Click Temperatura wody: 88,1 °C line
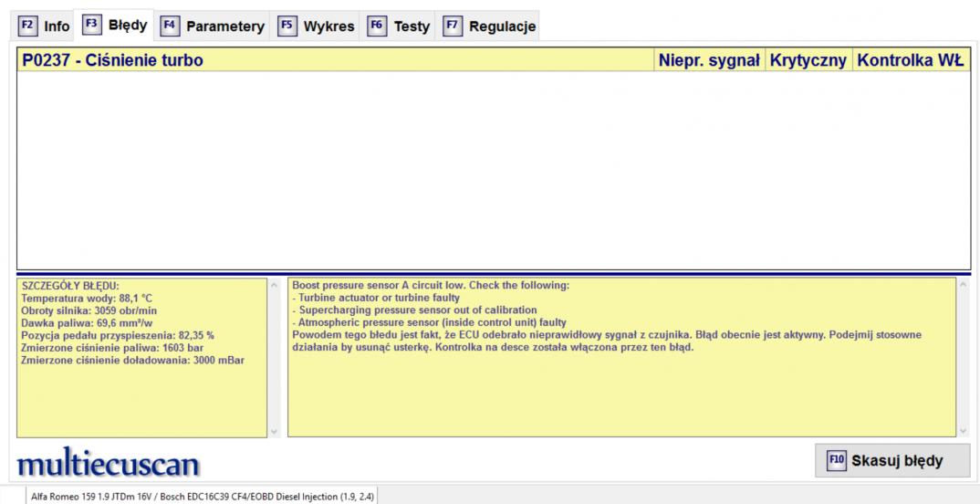The image size is (980, 504). tap(87, 299)
